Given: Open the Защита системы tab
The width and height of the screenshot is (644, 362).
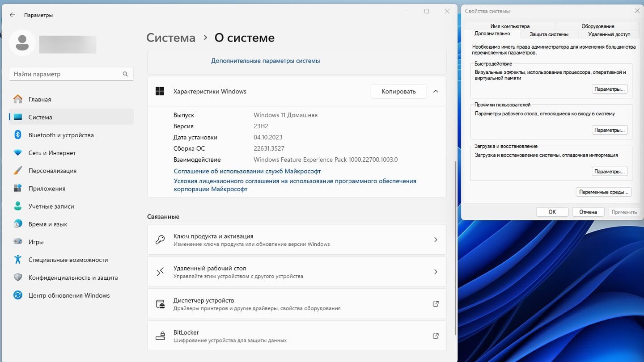Looking at the screenshot, I should click(549, 34).
